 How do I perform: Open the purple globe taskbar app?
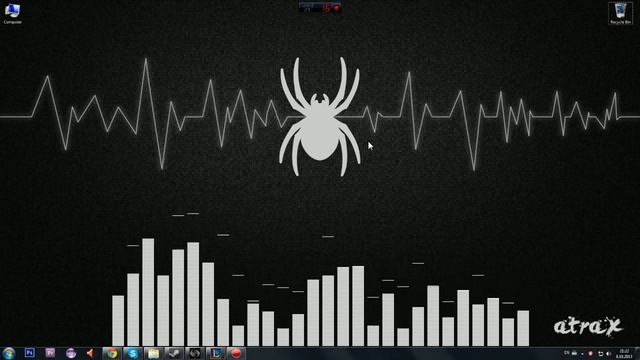pyautogui.click(x=71, y=353)
